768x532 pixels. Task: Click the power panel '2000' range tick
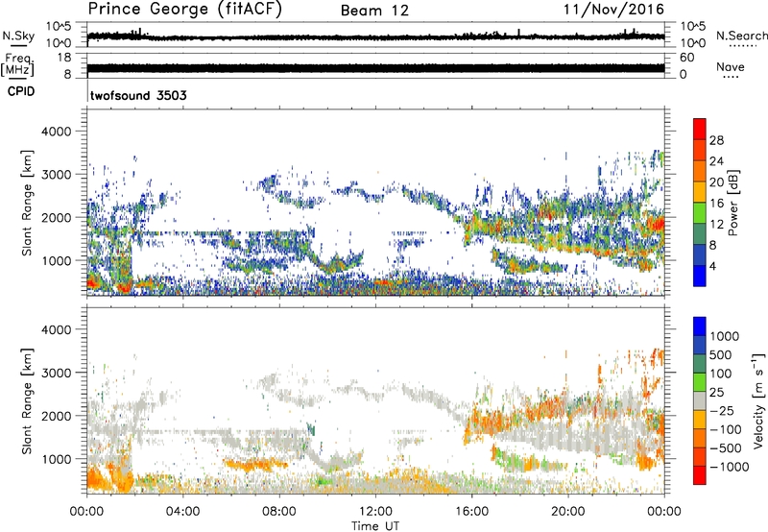click(x=56, y=217)
